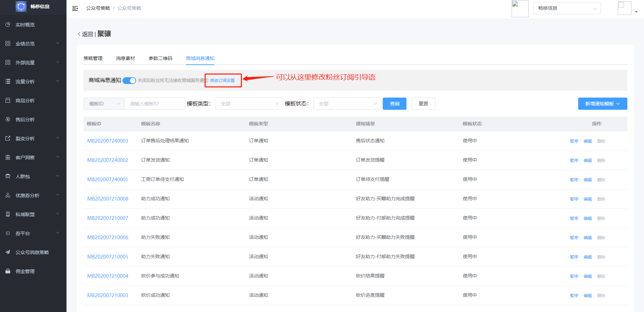Click the 查询 search button
644x312 pixels.
click(x=394, y=104)
